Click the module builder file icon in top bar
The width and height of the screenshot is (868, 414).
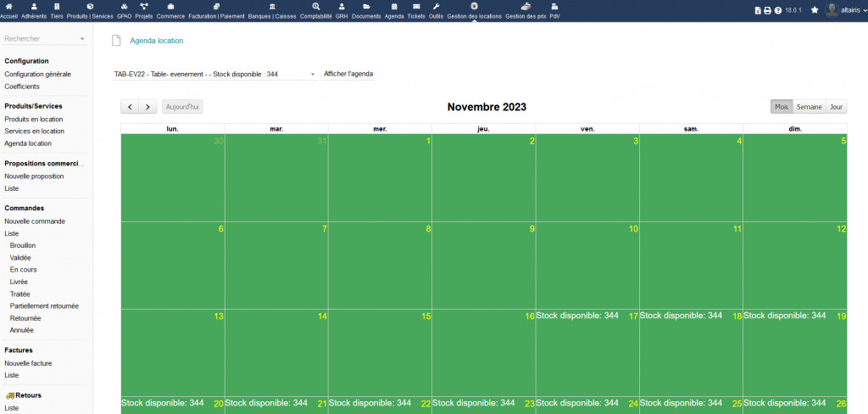coord(759,10)
